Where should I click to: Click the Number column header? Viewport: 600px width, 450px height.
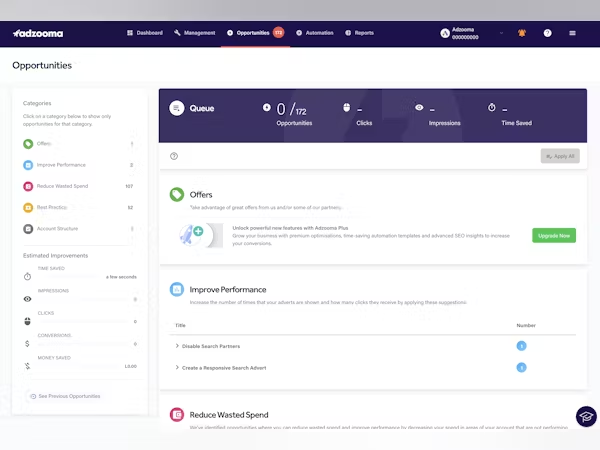click(526, 325)
